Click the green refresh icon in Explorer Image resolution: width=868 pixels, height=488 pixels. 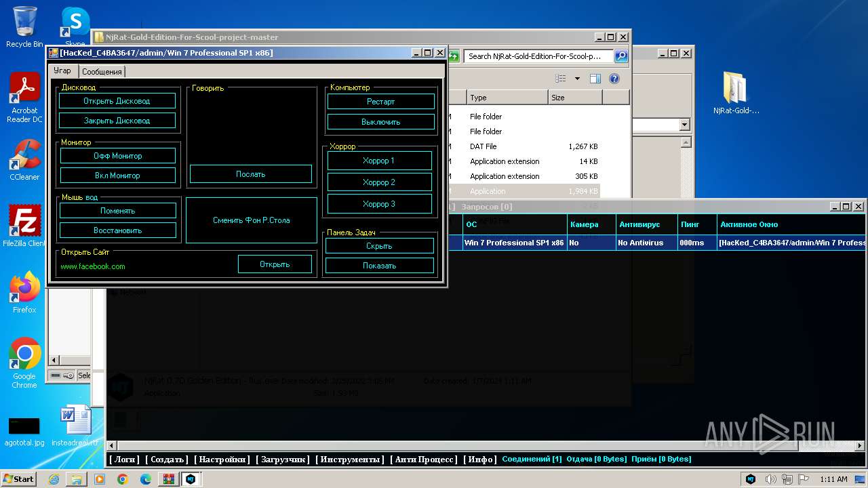pyautogui.click(x=454, y=56)
